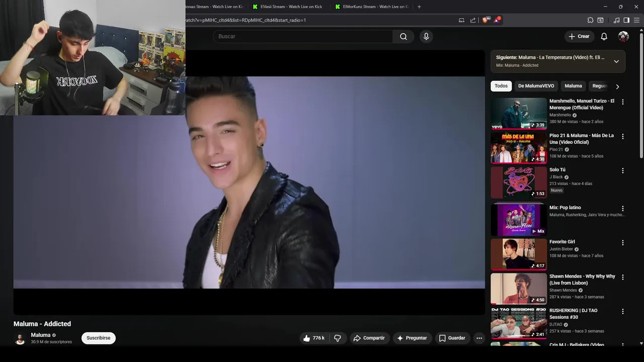Open options for Mix: Pop latino
The height and width of the screenshot is (362, 644).
[623, 208]
